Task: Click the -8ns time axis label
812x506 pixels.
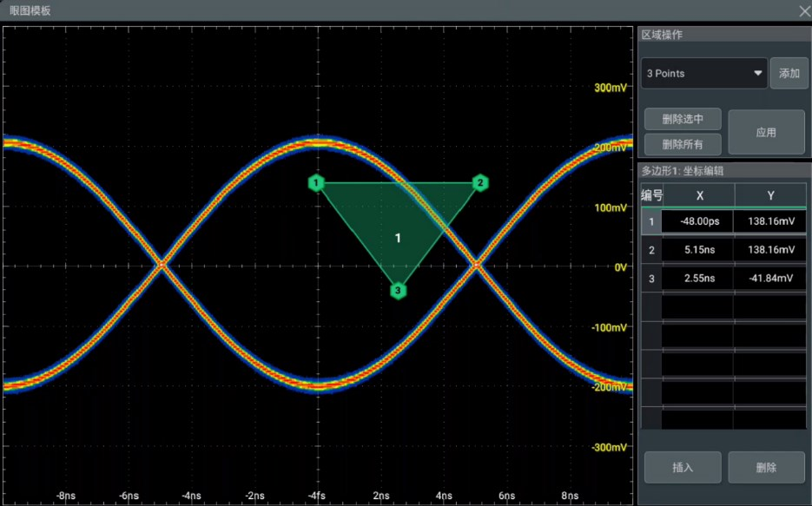Action: tap(66, 496)
